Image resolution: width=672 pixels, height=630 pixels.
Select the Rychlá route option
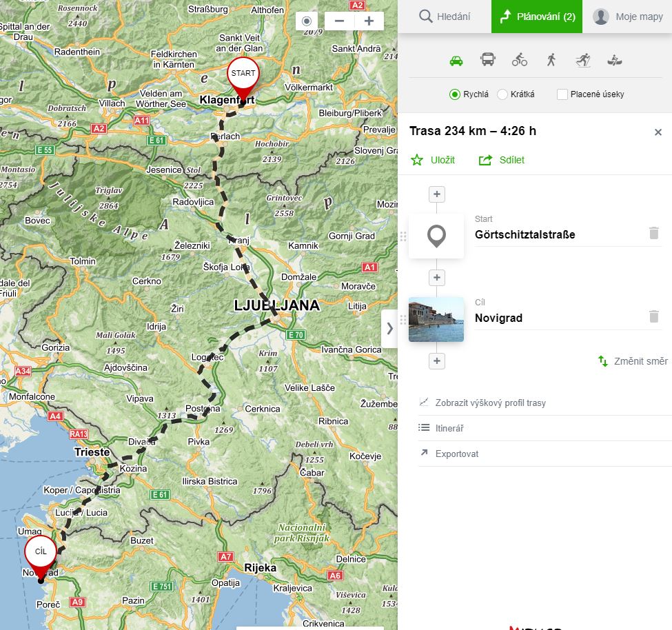pyautogui.click(x=455, y=94)
